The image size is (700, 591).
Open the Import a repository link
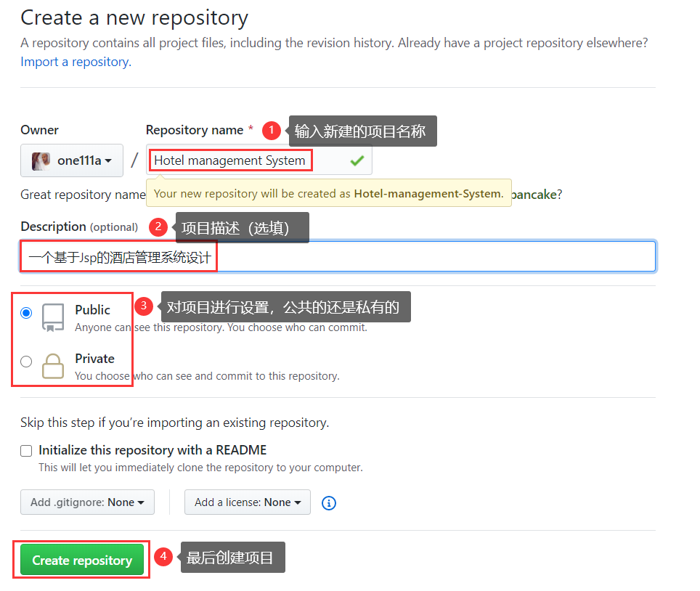point(71,62)
